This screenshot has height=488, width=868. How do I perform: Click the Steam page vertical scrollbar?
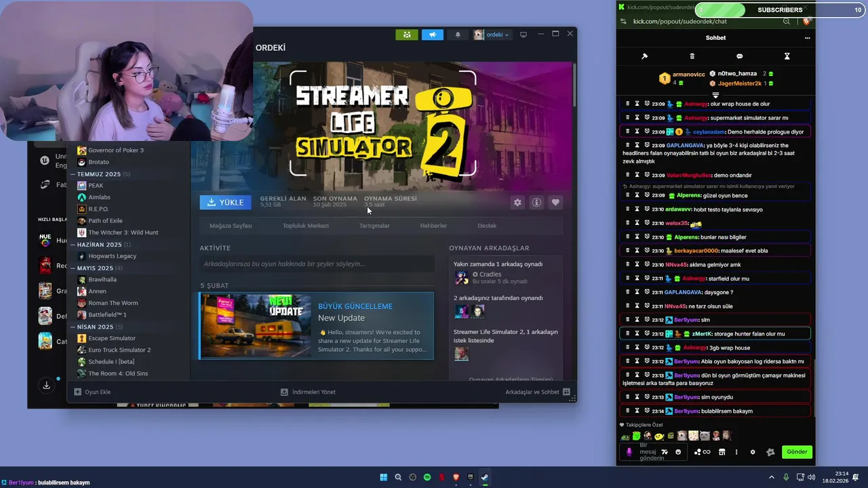point(574,85)
